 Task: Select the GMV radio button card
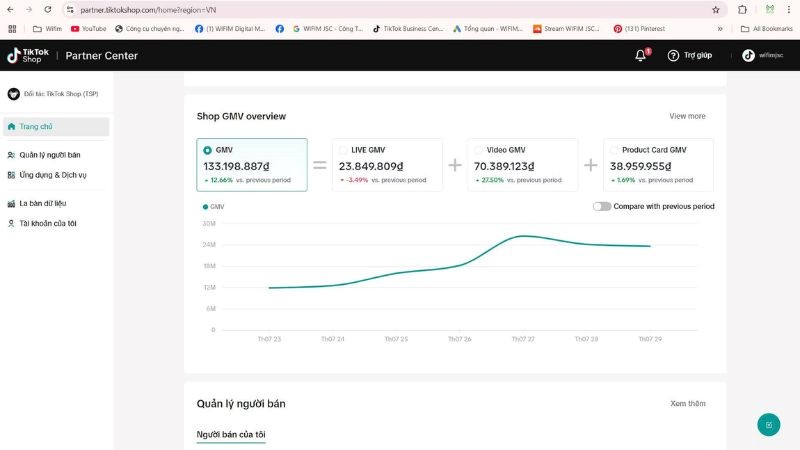pyautogui.click(x=208, y=150)
